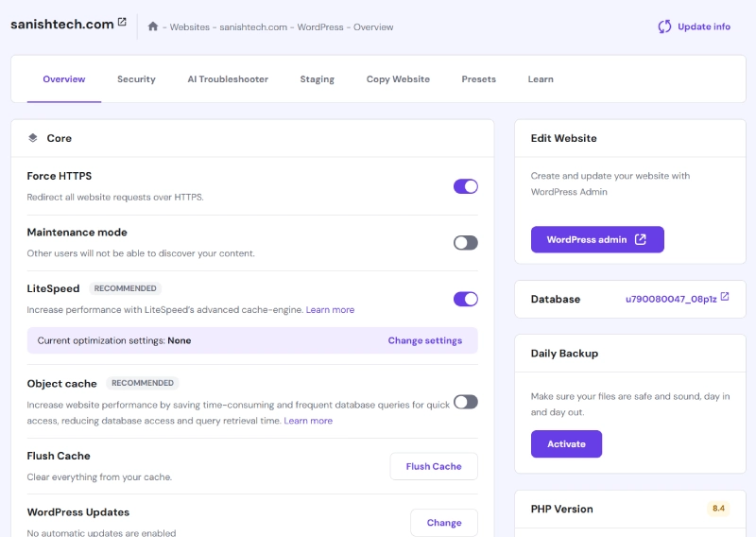Change WordPress Updates setting
This screenshot has height=537, width=756.
(444, 523)
